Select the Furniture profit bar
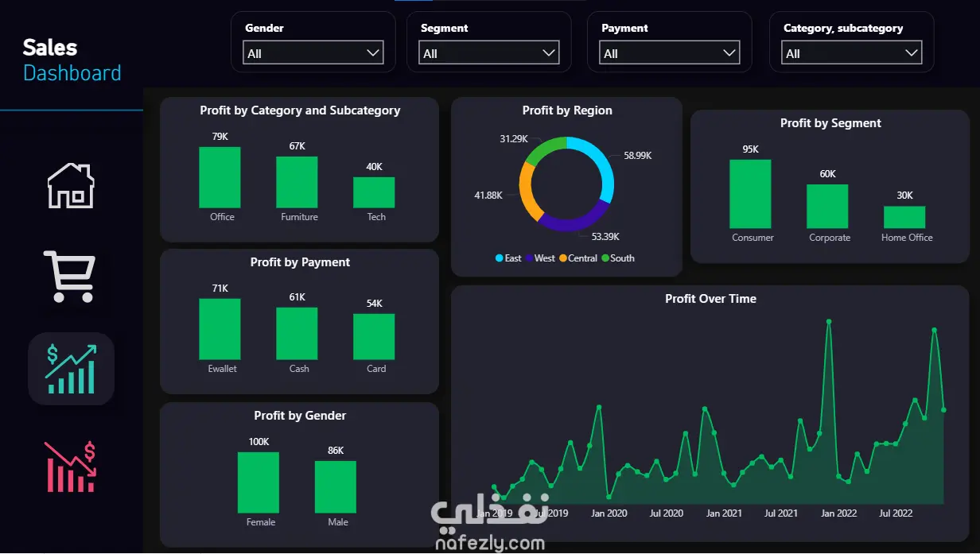The image size is (980, 554). 297,182
